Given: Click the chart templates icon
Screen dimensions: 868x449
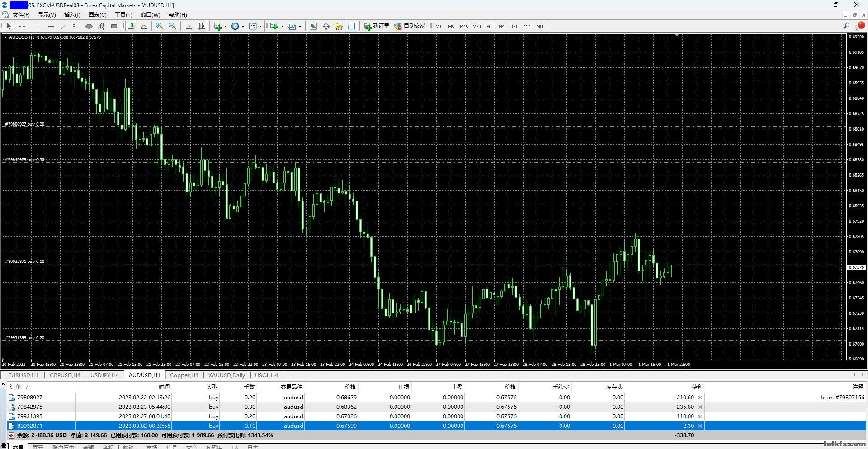Looking at the screenshot, I should tap(253, 26).
